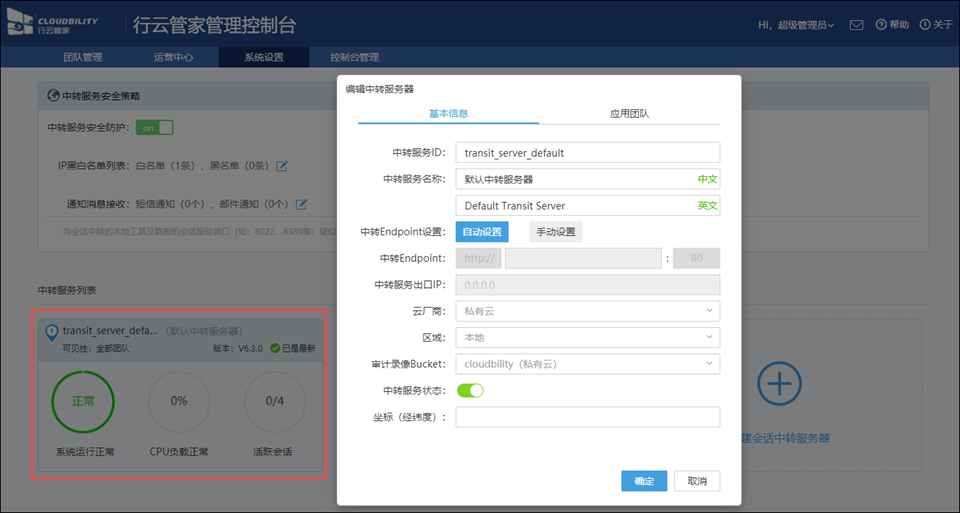Click the green 正常 status ring gauge
Screen dimensions: 960x513
click(x=83, y=401)
